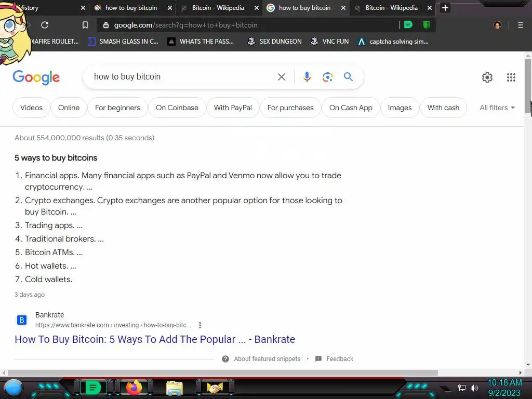
Task: Click the site lock icon in address bar
Action: tap(106, 25)
